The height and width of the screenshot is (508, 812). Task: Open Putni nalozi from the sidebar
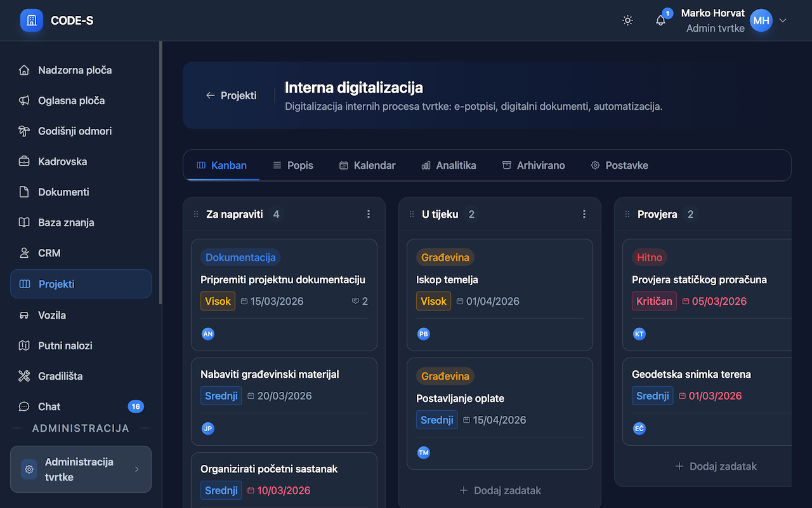tap(66, 345)
